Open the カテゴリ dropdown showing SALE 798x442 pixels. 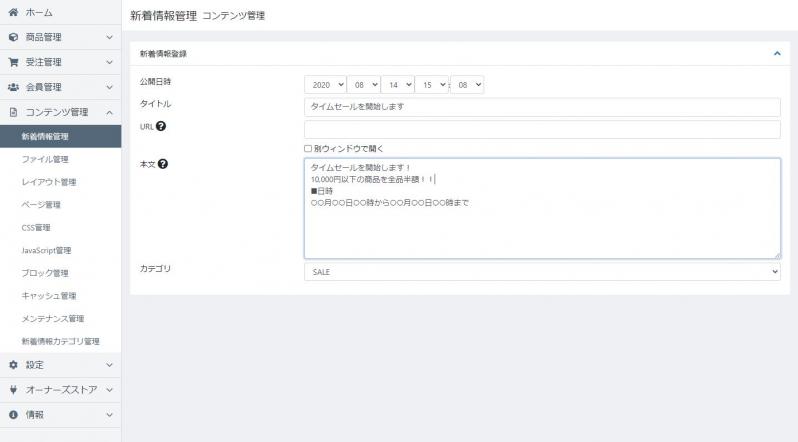point(541,271)
